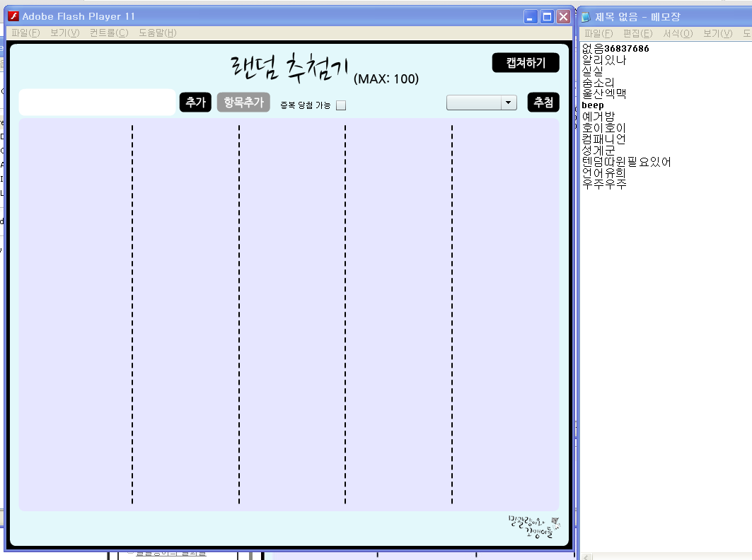Maximize the Adobe Flash Player window
This screenshot has height=560, width=752.
coord(547,17)
